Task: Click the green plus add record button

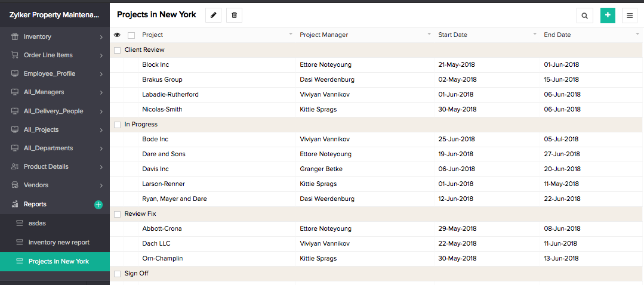Action: [x=608, y=16]
